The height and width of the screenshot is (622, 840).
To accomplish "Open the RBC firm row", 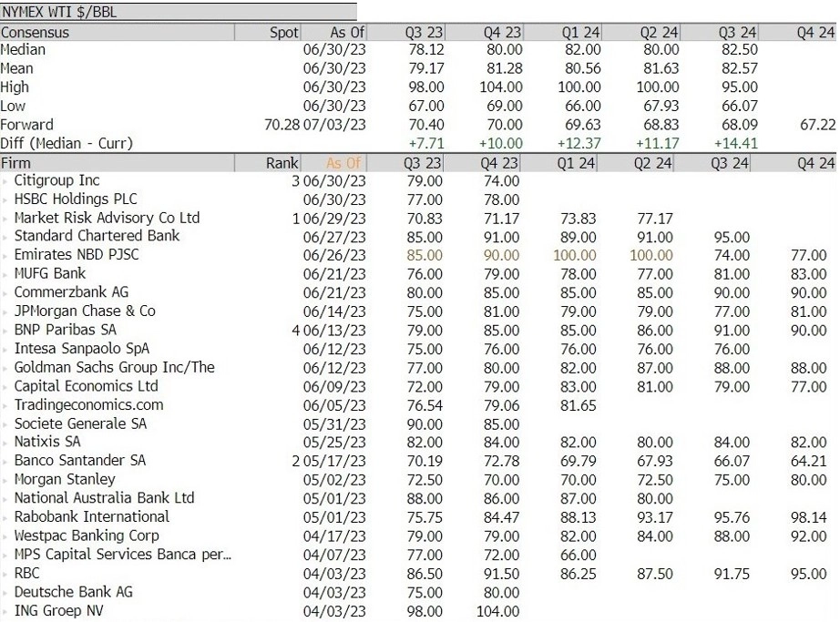I will (418, 574).
